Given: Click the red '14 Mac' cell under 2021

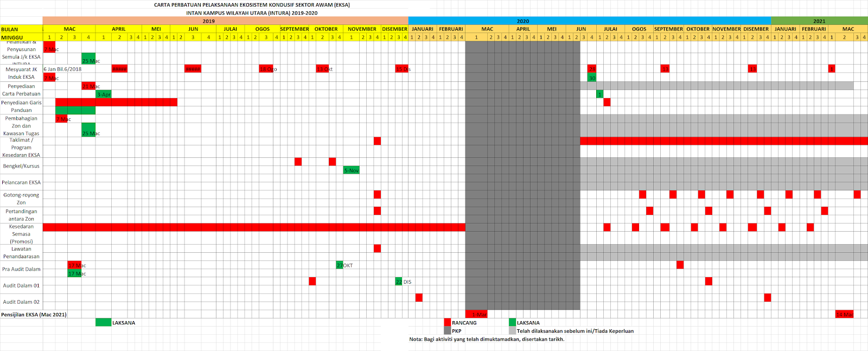Looking at the screenshot, I should pyautogui.click(x=844, y=315).
